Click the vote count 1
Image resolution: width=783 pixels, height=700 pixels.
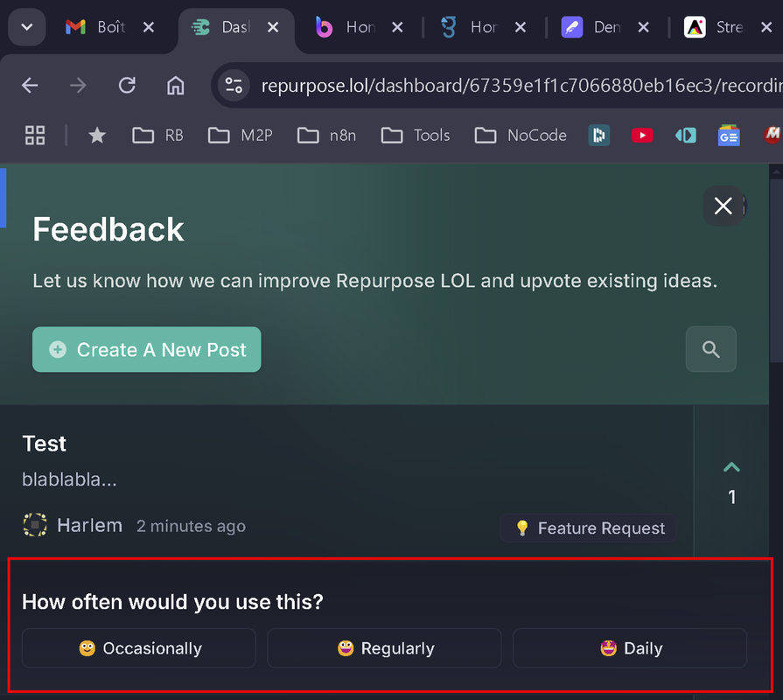tap(731, 497)
